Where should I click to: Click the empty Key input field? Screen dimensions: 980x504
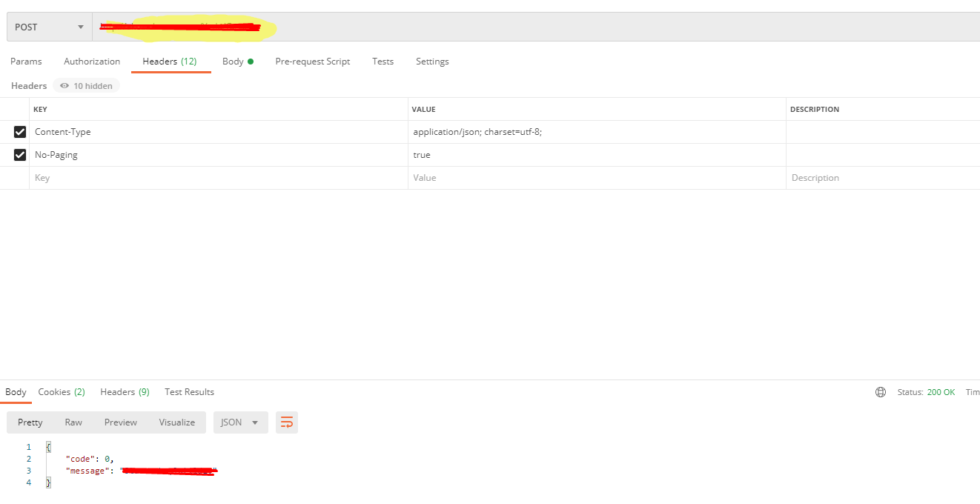tap(219, 178)
